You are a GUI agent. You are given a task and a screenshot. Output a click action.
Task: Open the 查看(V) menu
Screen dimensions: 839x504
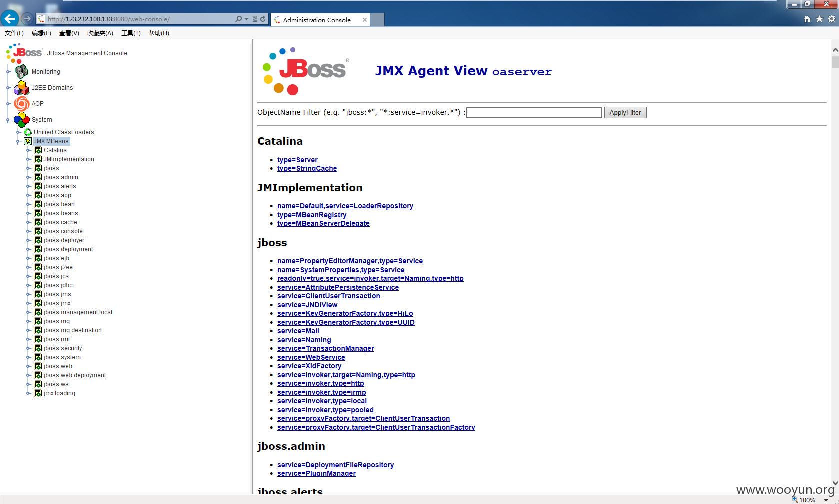(x=69, y=33)
